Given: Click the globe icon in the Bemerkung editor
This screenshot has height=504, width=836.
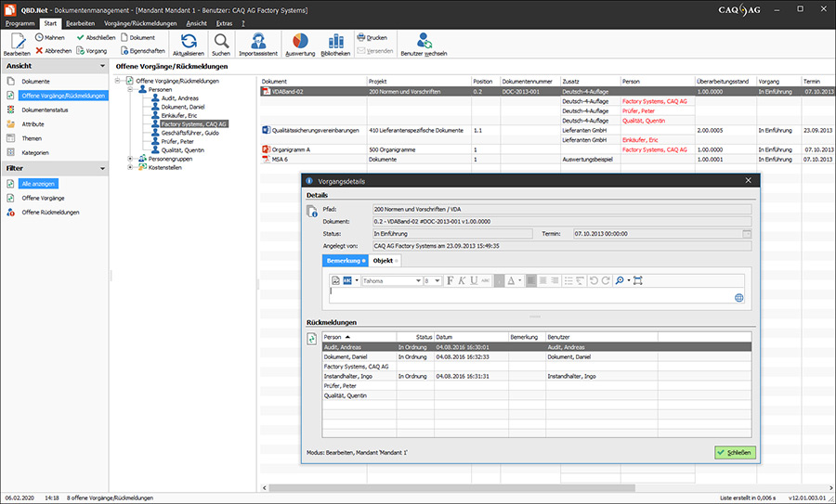Looking at the screenshot, I should tap(739, 298).
